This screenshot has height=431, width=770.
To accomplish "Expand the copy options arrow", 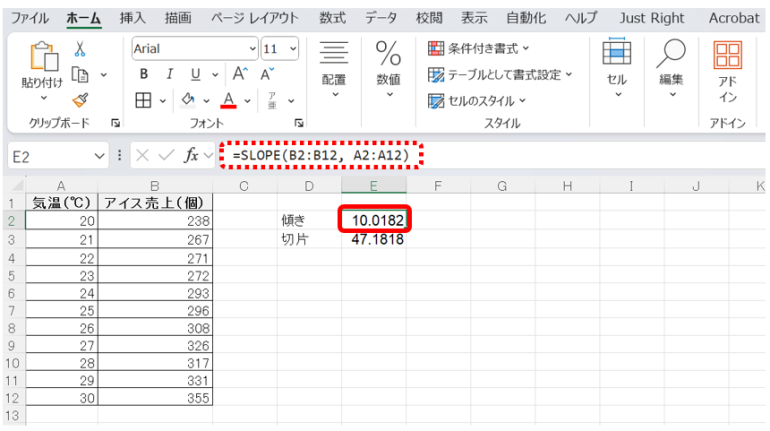I will [104, 75].
